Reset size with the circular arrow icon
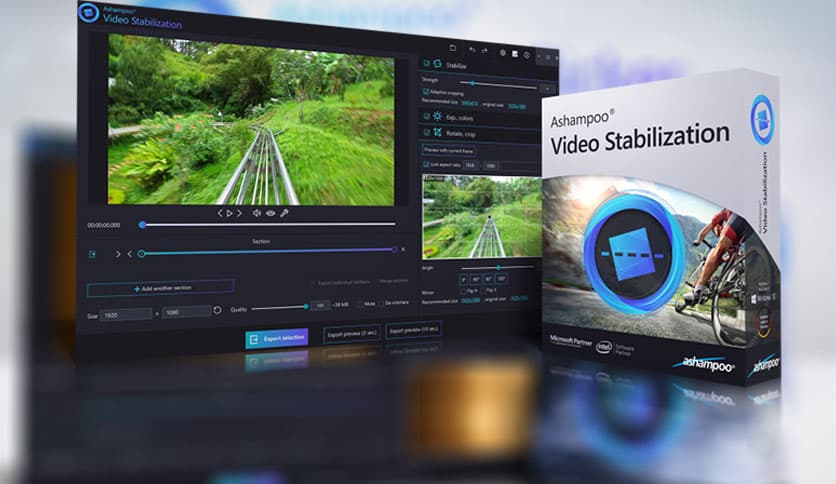Screen dimensions: 836x484 click(x=217, y=310)
